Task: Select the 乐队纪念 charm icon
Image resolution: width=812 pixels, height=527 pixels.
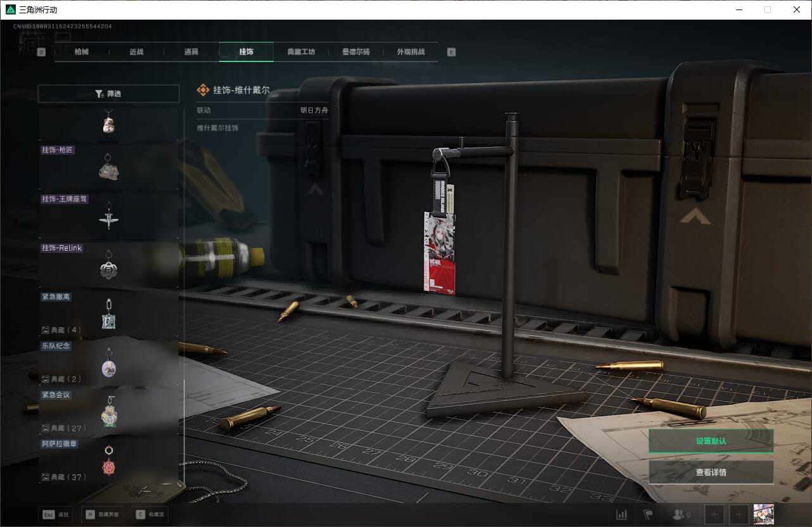Action: point(109,365)
